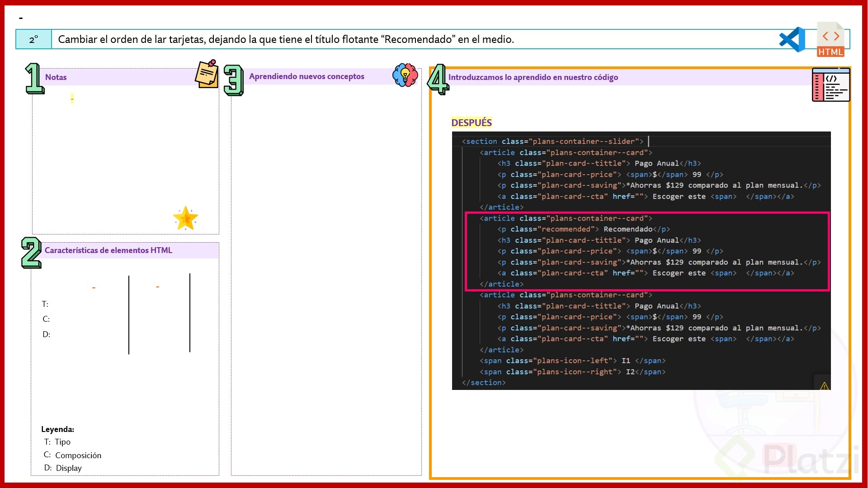Click the section plans-container--slider code line

click(552, 141)
